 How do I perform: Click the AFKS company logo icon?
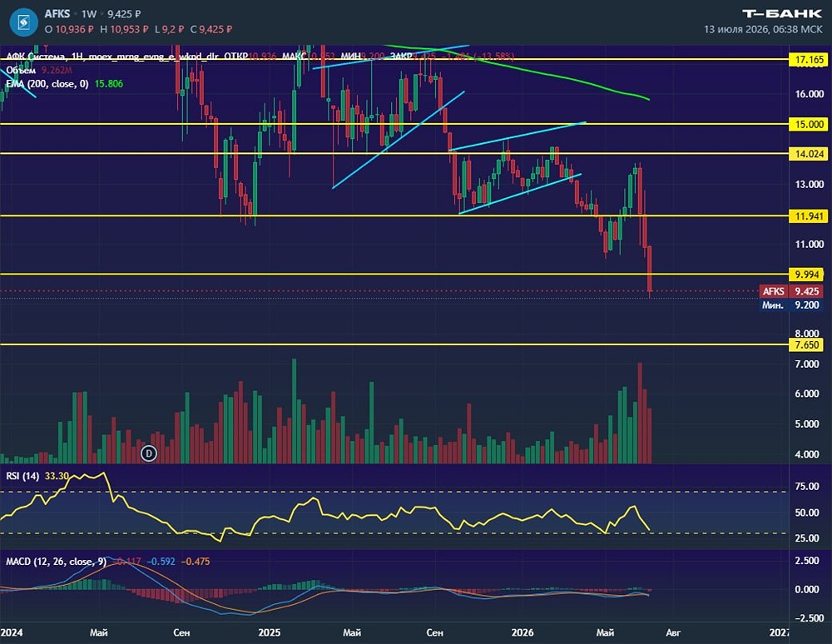[x=23, y=22]
